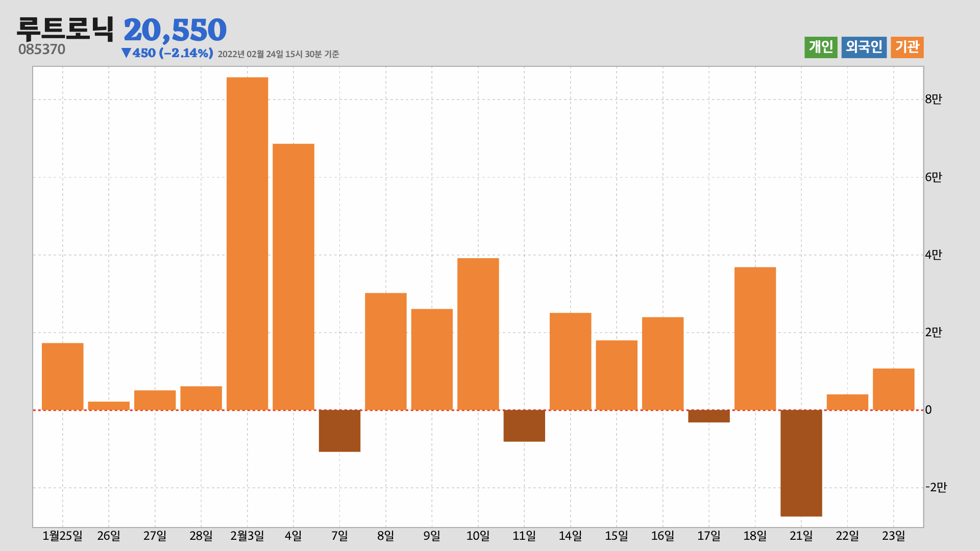Click the bar for 9일
Viewport: 980px width, 551px height.
tap(432, 360)
